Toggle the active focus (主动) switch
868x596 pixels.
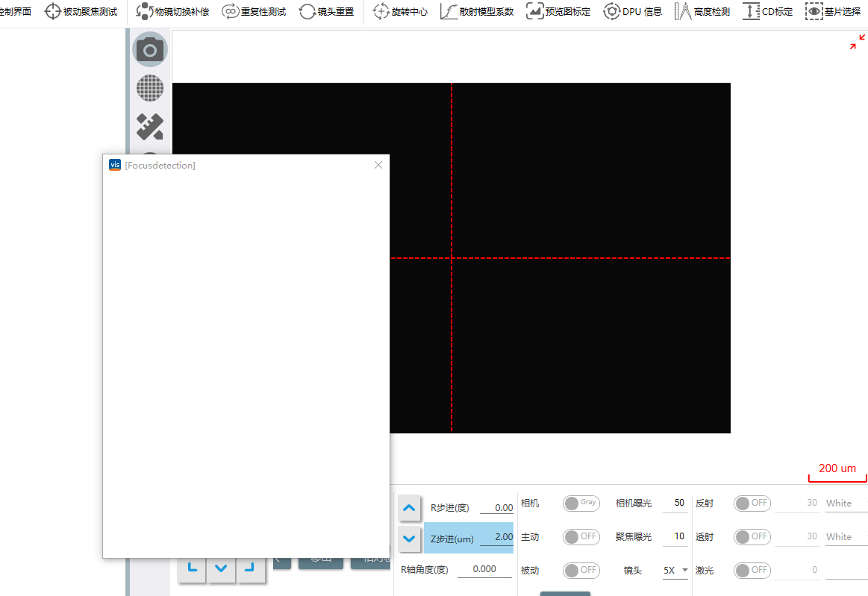pos(581,536)
